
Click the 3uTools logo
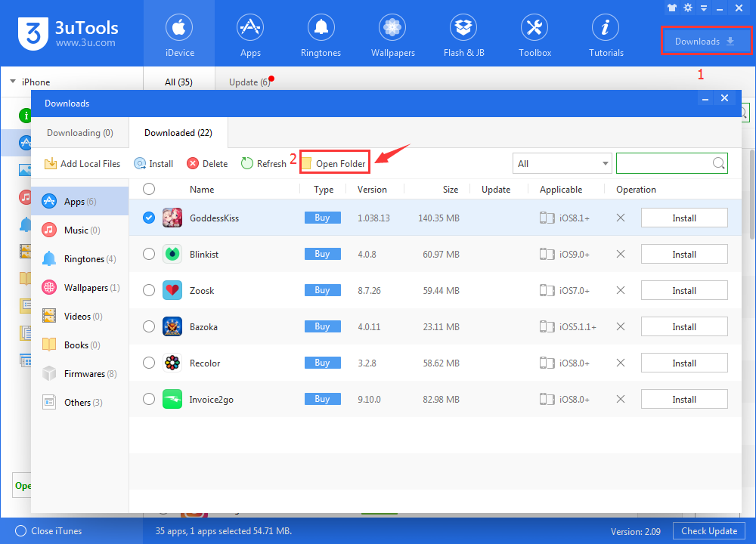[x=68, y=32]
